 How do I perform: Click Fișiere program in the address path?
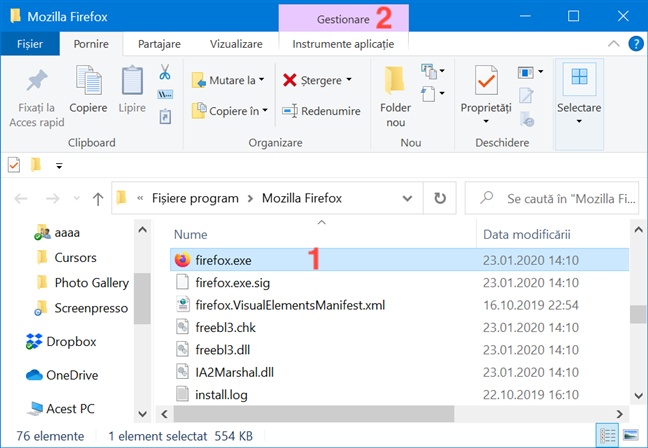(x=195, y=198)
